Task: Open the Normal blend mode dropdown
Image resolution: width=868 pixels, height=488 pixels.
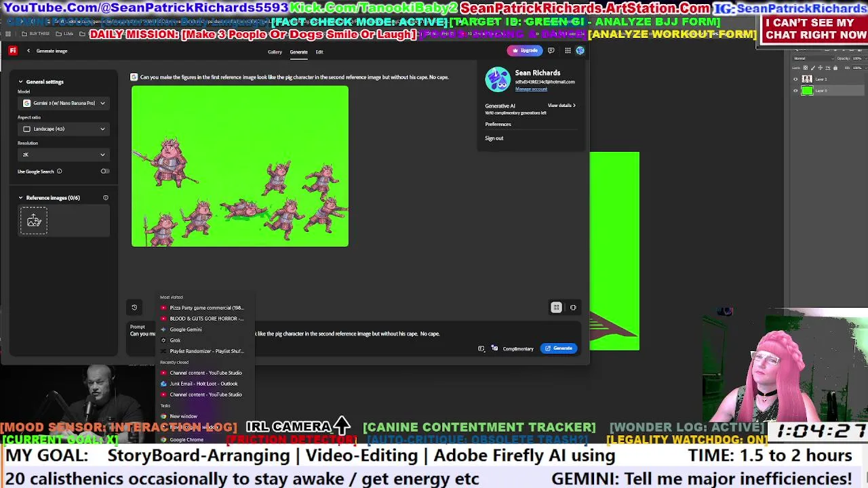Action: coord(814,58)
